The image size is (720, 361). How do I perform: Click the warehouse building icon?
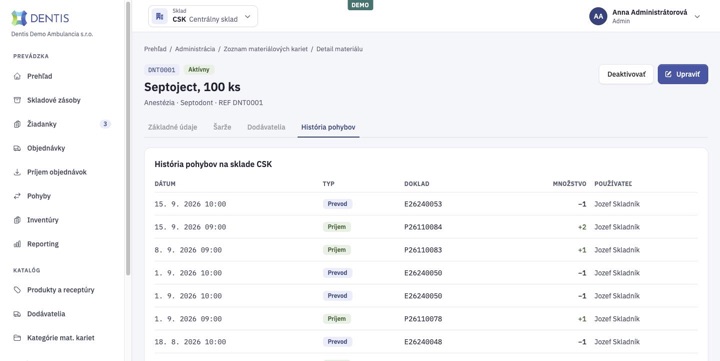click(x=159, y=17)
